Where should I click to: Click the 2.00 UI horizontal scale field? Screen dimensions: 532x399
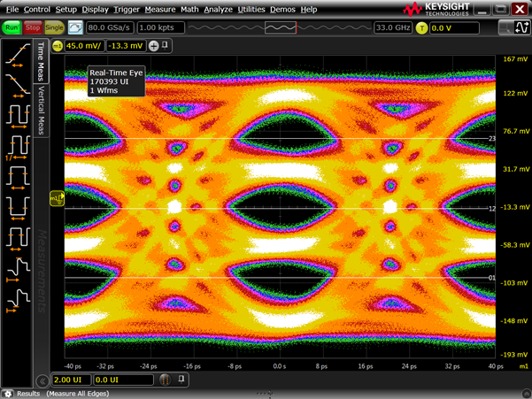(x=71, y=380)
